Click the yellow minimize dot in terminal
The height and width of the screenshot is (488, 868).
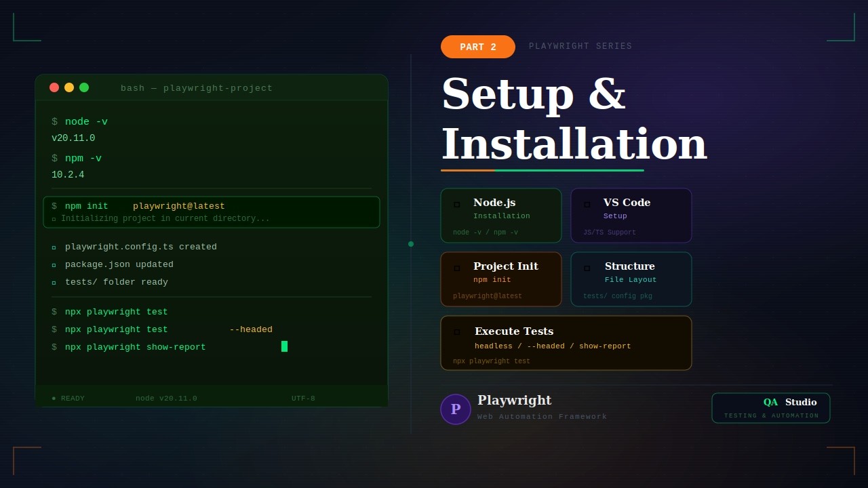click(69, 87)
